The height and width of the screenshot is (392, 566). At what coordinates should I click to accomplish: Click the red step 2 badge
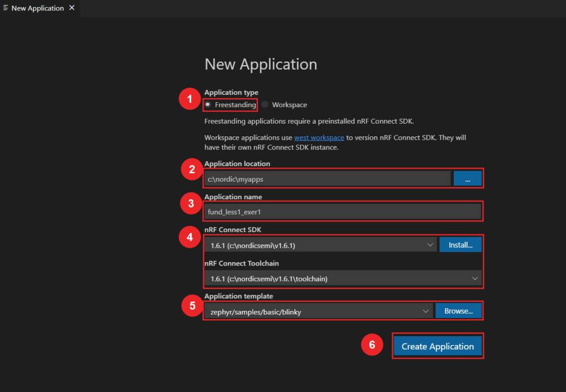(x=192, y=169)
